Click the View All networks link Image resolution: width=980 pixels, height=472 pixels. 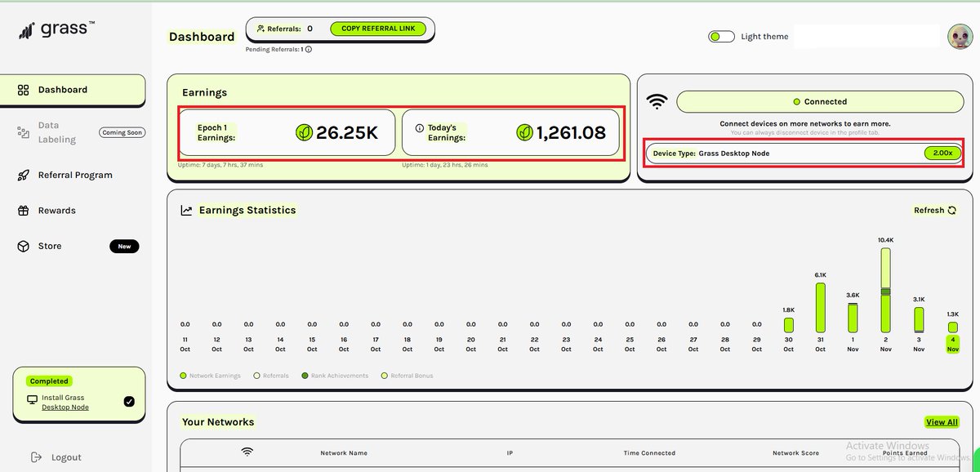tap(942, 422)
